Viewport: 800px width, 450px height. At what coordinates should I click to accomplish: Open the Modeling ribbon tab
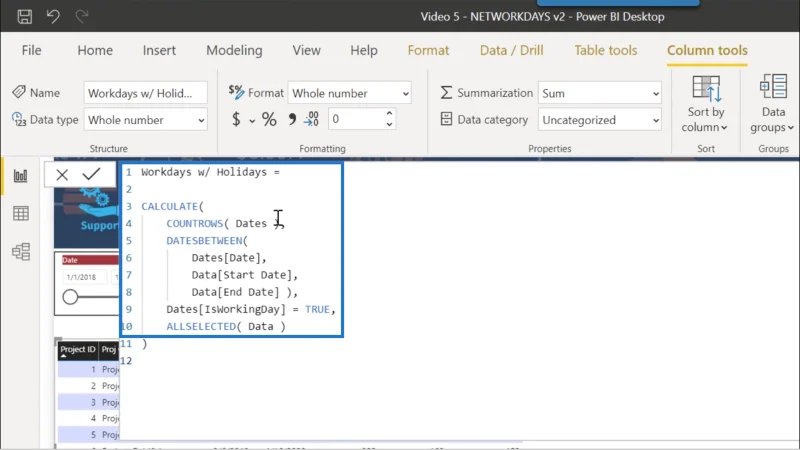234,50
